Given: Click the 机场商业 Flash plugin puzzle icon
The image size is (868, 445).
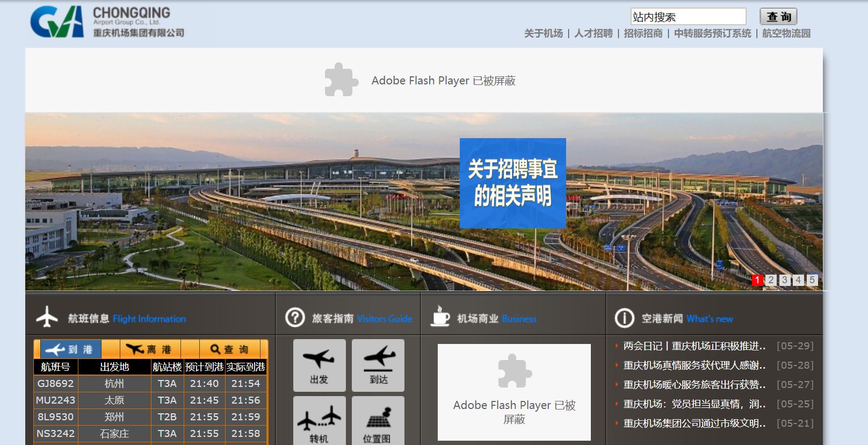Looking at the screenshot, I should 515,371.
